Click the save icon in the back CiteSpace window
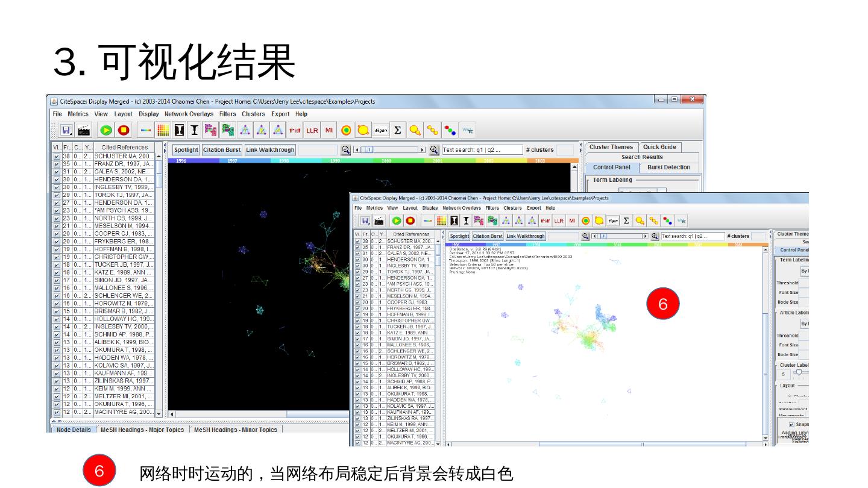The width and height of the screenshot is (868, 488). 66,130
